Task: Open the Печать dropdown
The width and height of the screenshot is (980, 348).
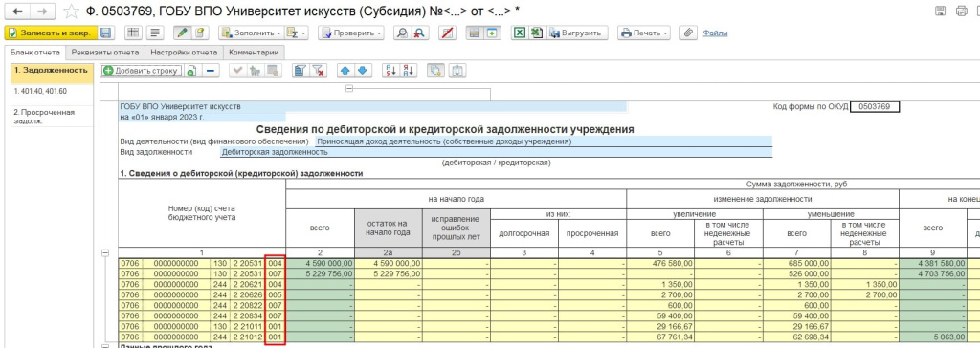Action: [x=644, y=33]
